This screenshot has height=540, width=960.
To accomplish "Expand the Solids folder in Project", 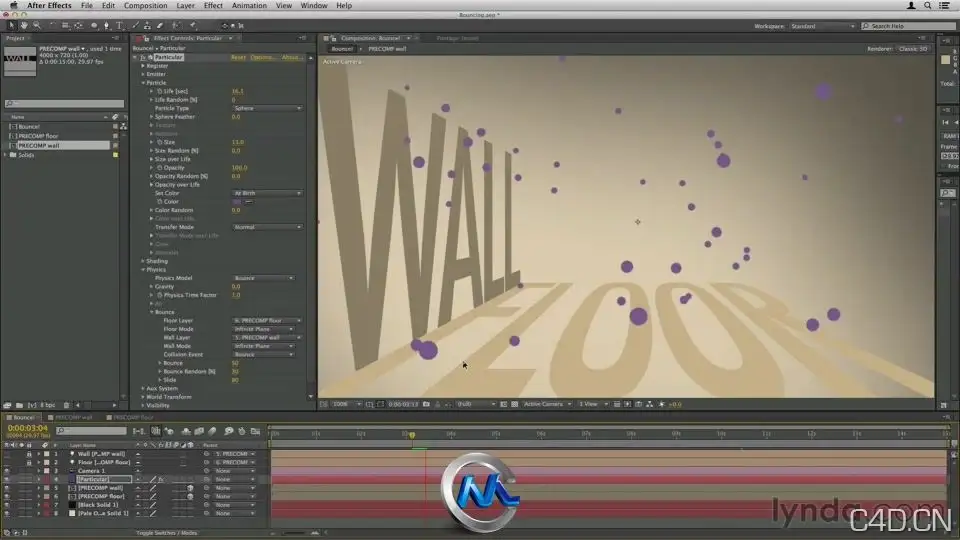I will [6, 155].
